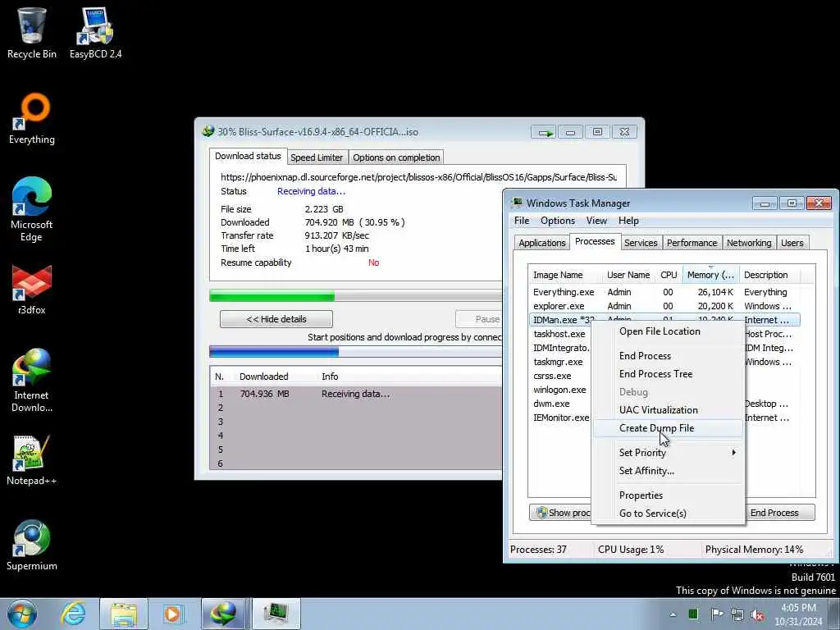
Task: Launch Notepad++ from the desktop
Action: [x=32, y=459]
